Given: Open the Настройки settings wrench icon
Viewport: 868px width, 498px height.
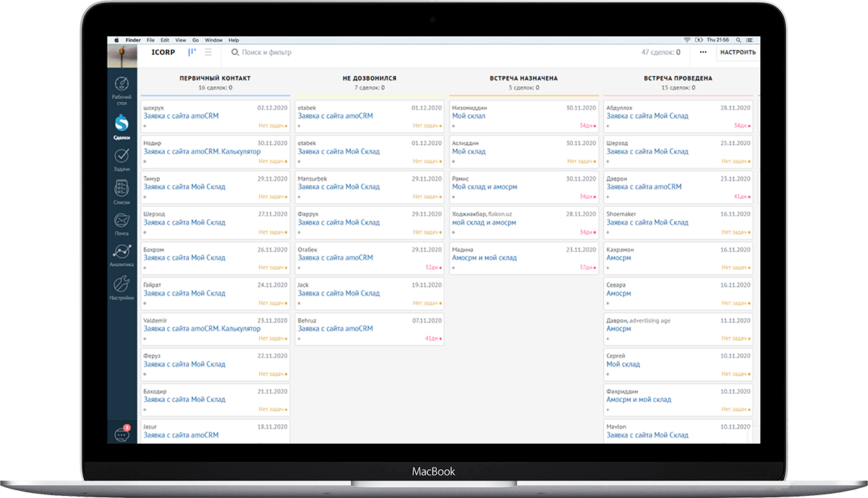Looking at the screenshot, I should click(x=122, y=287).
